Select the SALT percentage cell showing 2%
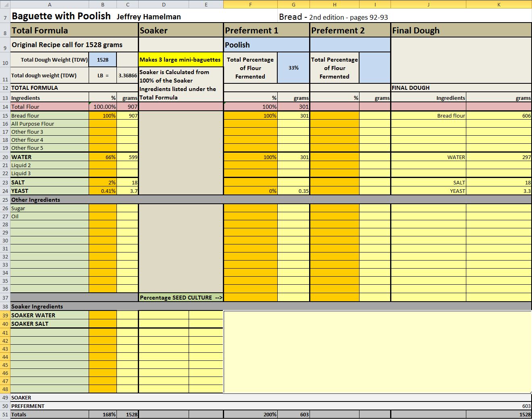The height and width of the screenshot is (420, 532). (103, 182)
